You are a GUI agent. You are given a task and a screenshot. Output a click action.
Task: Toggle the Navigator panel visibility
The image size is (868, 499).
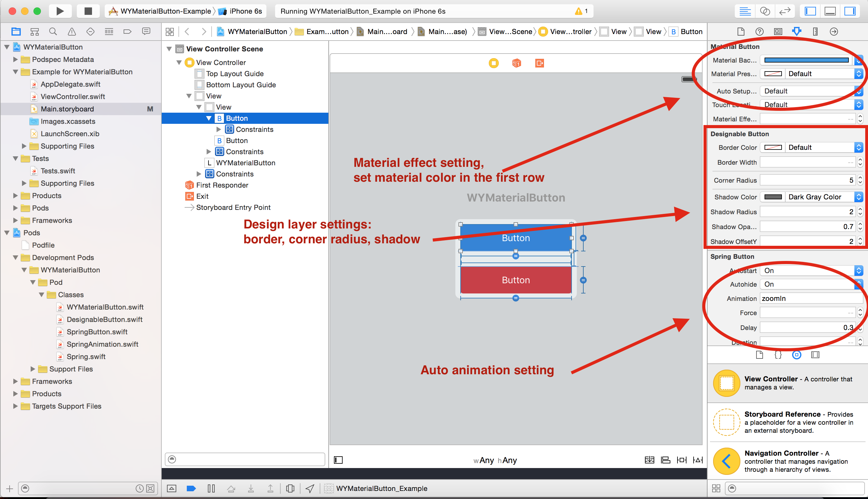810,11
